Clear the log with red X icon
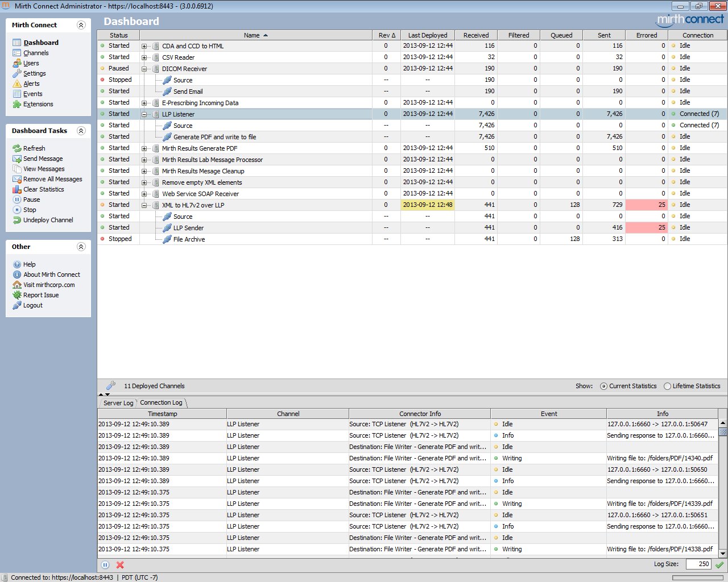 pyautogui.click(x=120, y=565)
